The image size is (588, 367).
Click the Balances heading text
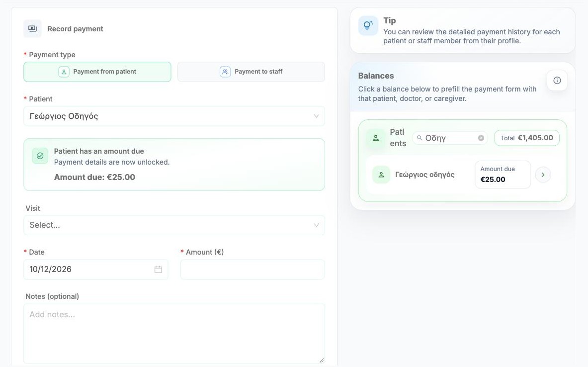[x=376, y=76]
